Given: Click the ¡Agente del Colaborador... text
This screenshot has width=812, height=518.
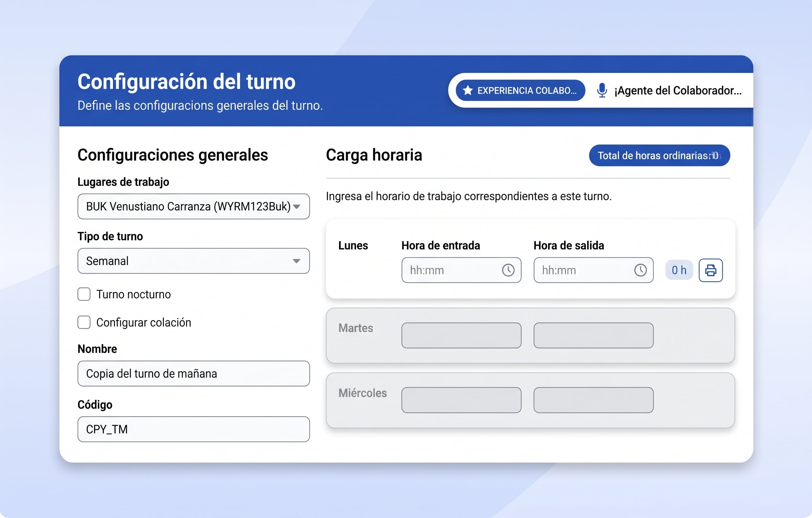Looking at the screenshot, I should [x=678, y=90].
